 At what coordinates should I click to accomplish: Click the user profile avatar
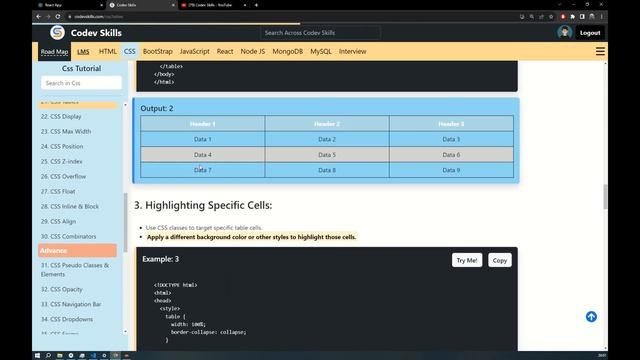point(564,33)
